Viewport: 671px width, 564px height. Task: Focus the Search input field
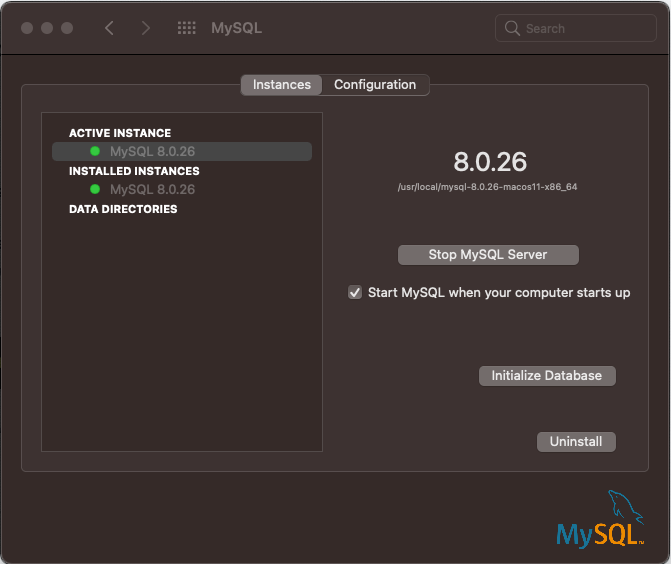click(x=575, y=28)
